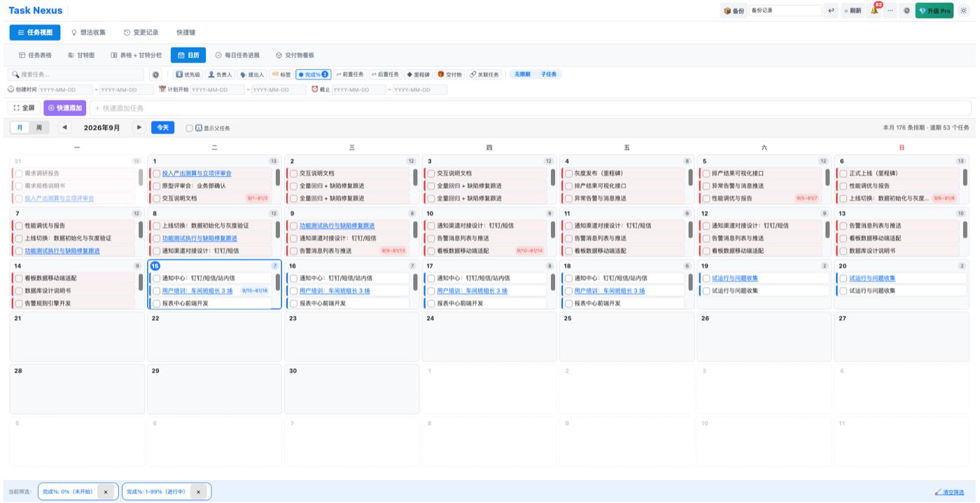This screenshot has width=980, height=503.
Task: Go to next month arrow
Action: (x=139, y=128)
